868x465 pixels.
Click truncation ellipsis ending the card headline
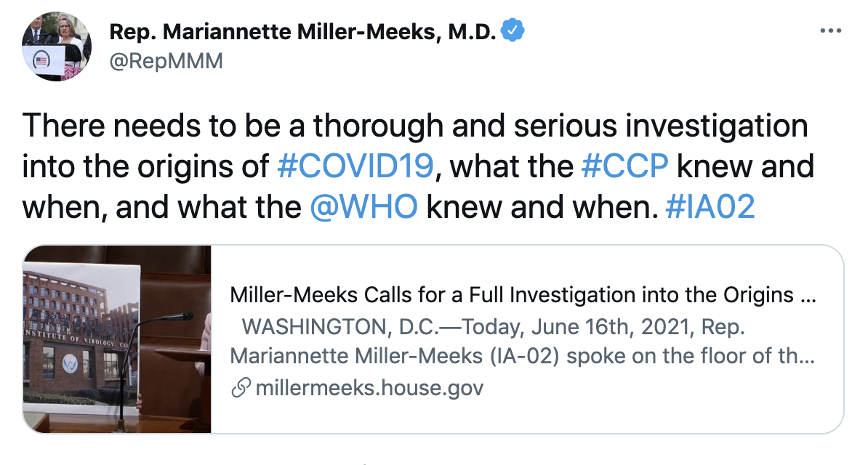point(808,296)
